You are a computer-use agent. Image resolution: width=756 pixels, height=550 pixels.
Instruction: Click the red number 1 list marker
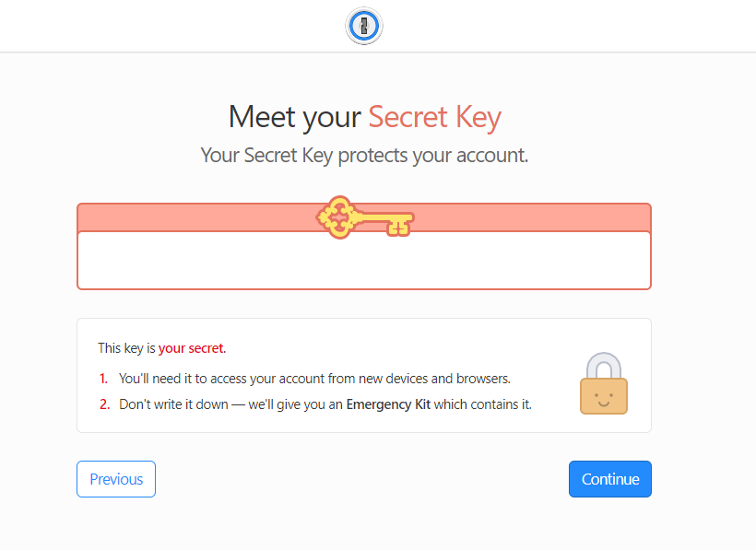pos(103,379)
